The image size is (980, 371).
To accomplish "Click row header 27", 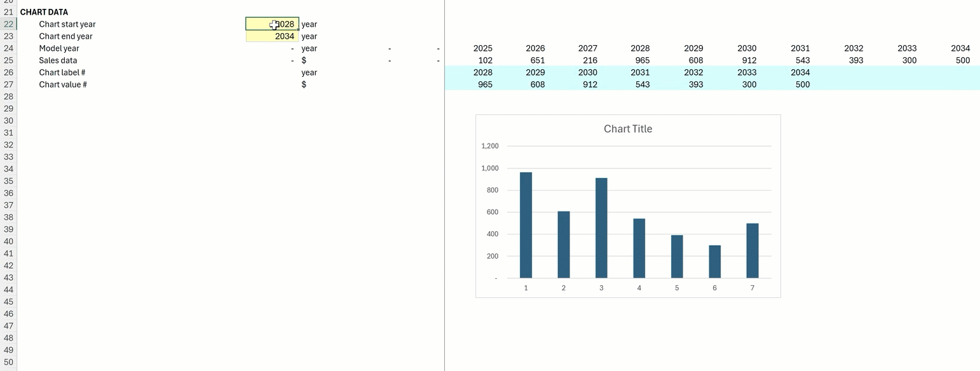I will 8,84.
